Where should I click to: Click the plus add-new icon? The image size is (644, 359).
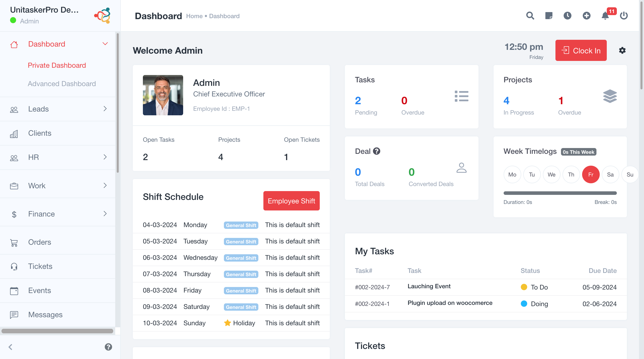point(586,16)
